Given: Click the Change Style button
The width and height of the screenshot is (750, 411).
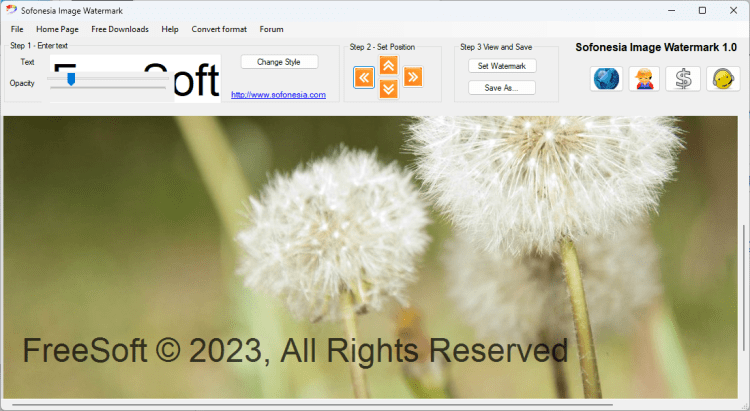Looking at the screenshot, I should click(279, 62).
